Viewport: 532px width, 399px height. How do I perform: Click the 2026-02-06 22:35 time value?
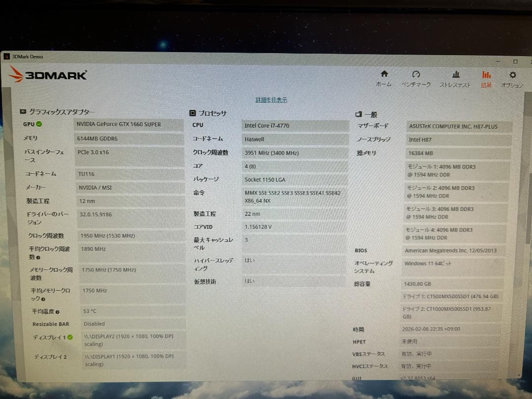pos(450,329)
